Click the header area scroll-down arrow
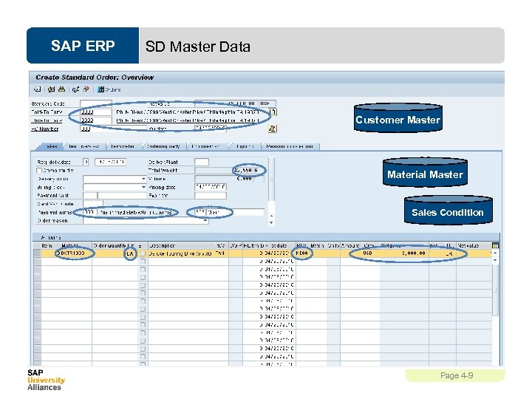 [x=271, y=223]
